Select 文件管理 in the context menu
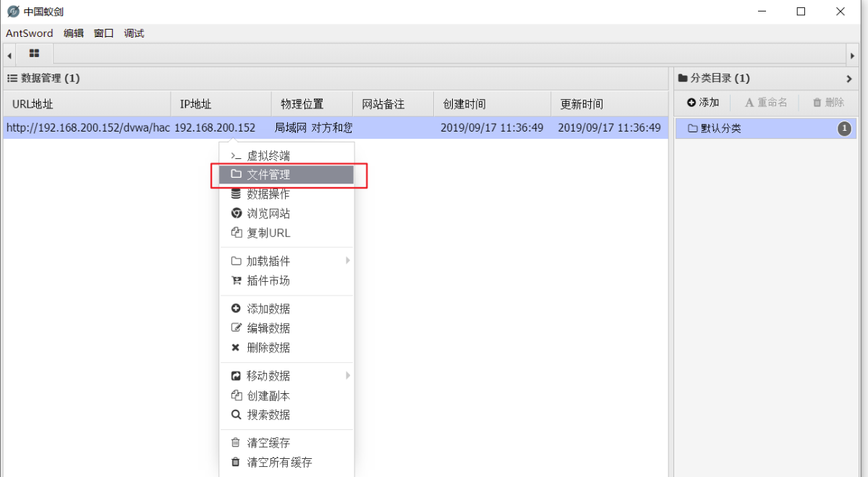The width and height of the screenshot is (868, 477). click(286, 175)
